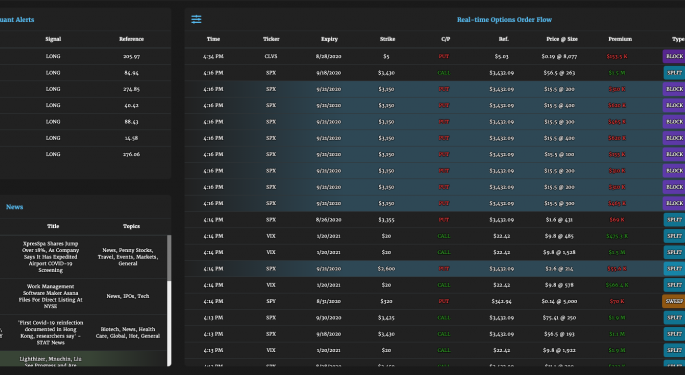Viewport: 685px width, 375px height.
Task: Click the 4:34 PM time cell
Action: (213, 56)
